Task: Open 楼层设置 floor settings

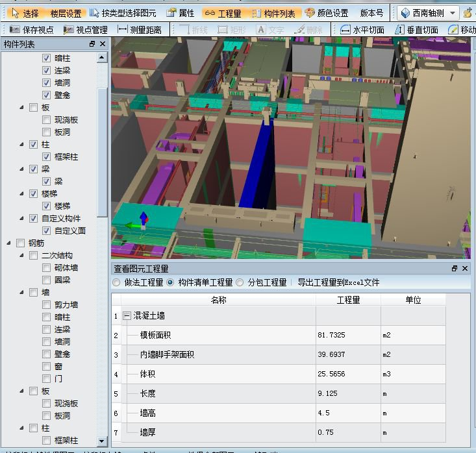Action: coord(66,14)
